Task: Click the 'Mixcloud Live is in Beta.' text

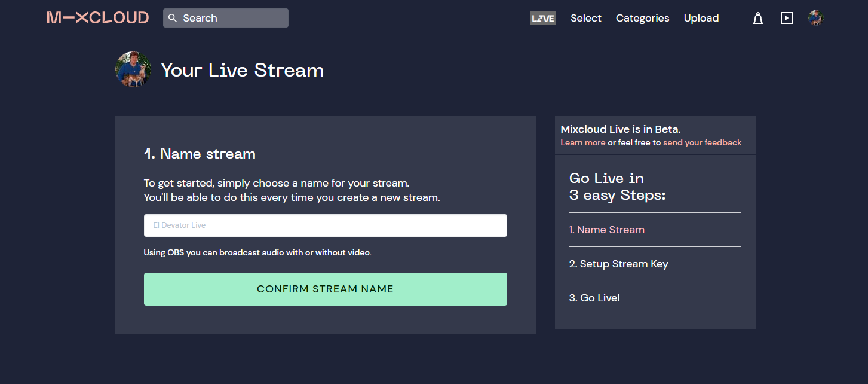Action: click(621, 129)
